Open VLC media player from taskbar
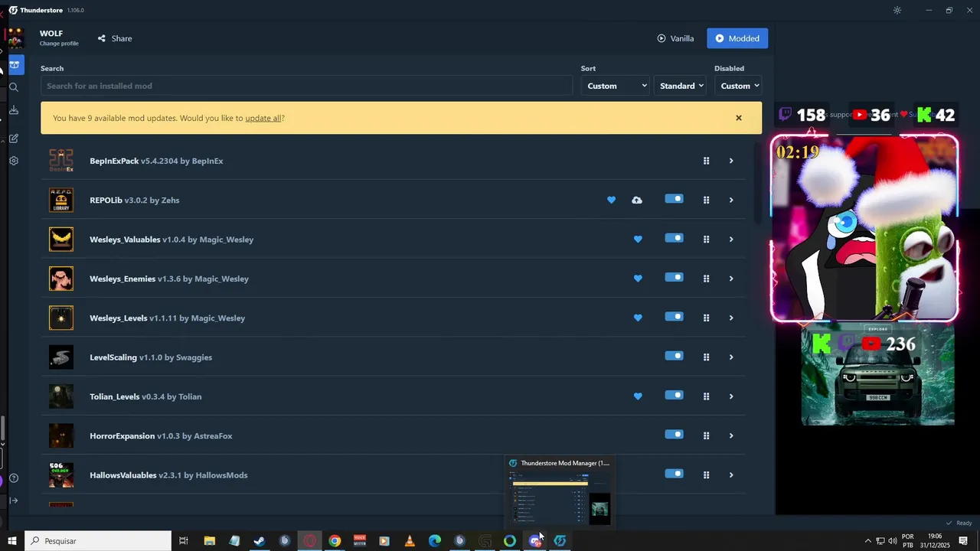Screen dimensions: 980x551 click(410, 541)
